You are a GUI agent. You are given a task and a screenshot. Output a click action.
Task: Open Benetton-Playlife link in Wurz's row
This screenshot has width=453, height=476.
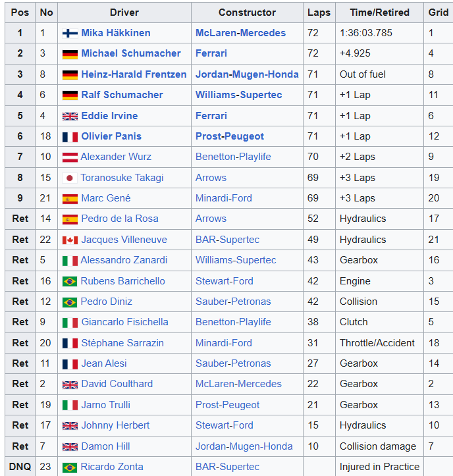[x=233, y=157]
